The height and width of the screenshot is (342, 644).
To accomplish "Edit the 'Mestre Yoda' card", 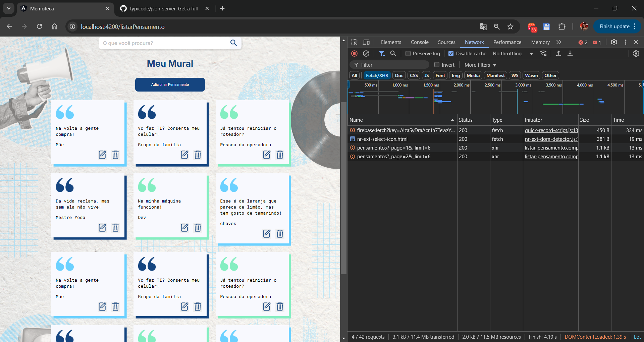I will click(x=102, y=228).
